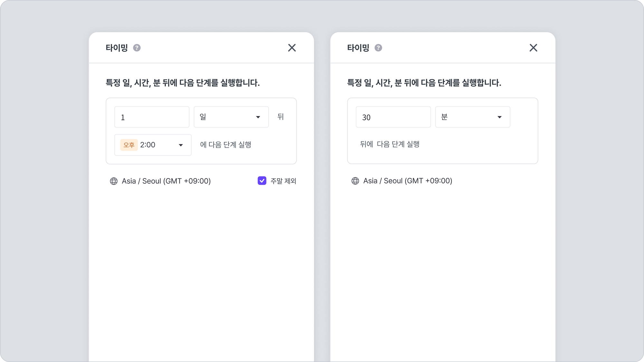Screen dimensions: 644x362
Task: Close the left 타이밍 panel
Action: 292,48
